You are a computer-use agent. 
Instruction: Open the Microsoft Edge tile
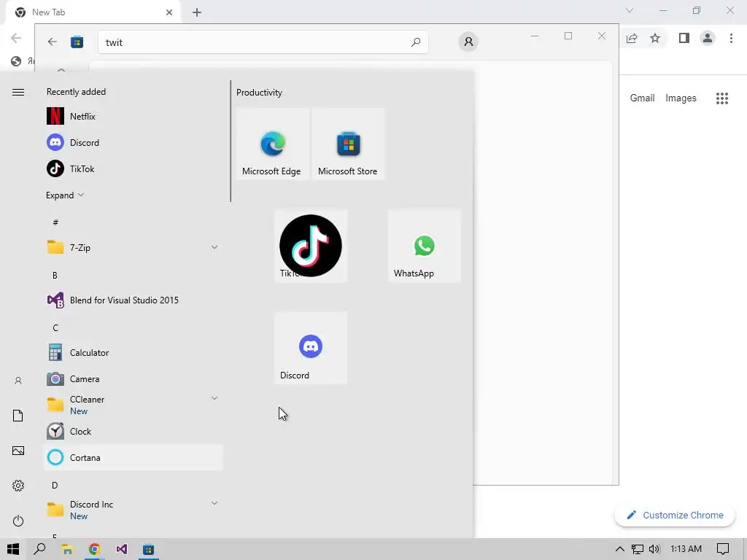[x=273, y=144]
